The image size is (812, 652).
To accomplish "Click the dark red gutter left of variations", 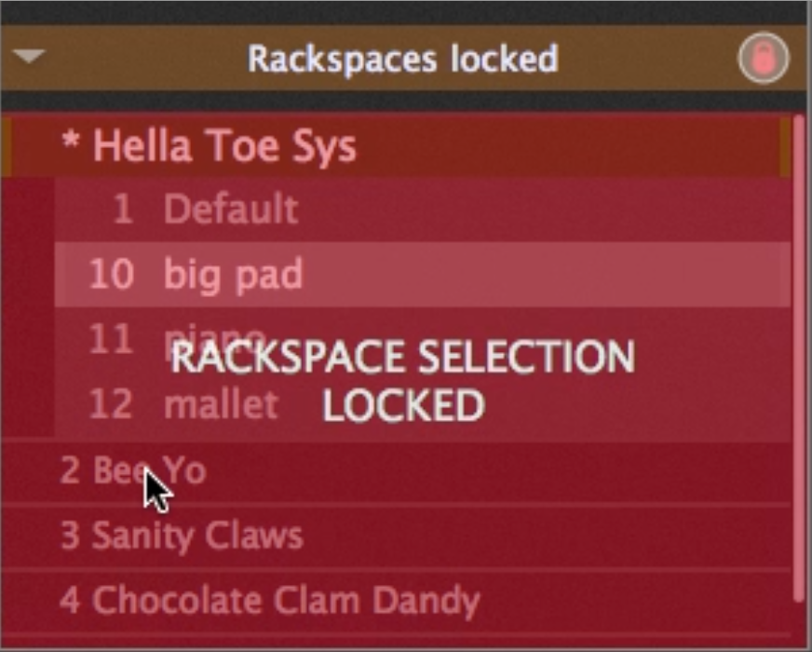I will tap(27, 307).
